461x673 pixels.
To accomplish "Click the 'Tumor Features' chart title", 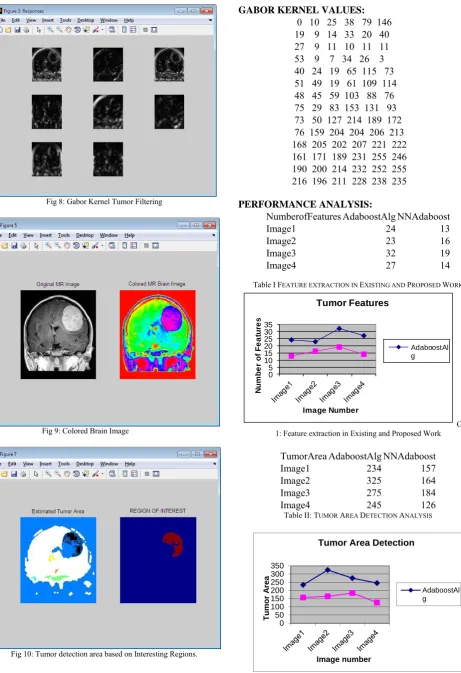I will click(x=352, y=303).
